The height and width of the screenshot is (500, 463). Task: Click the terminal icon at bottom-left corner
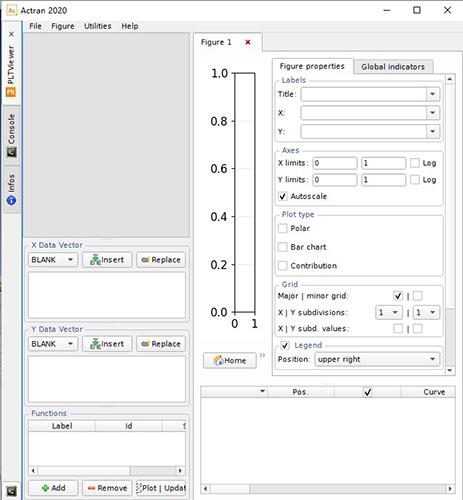tap(12, 491)
